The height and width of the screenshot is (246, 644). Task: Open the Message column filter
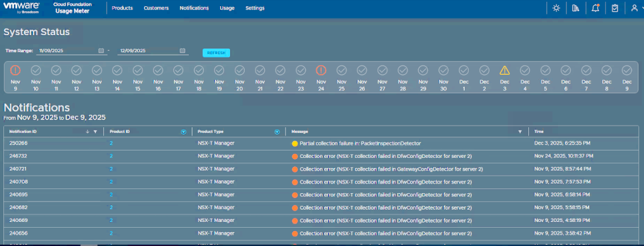coord(520,132)
